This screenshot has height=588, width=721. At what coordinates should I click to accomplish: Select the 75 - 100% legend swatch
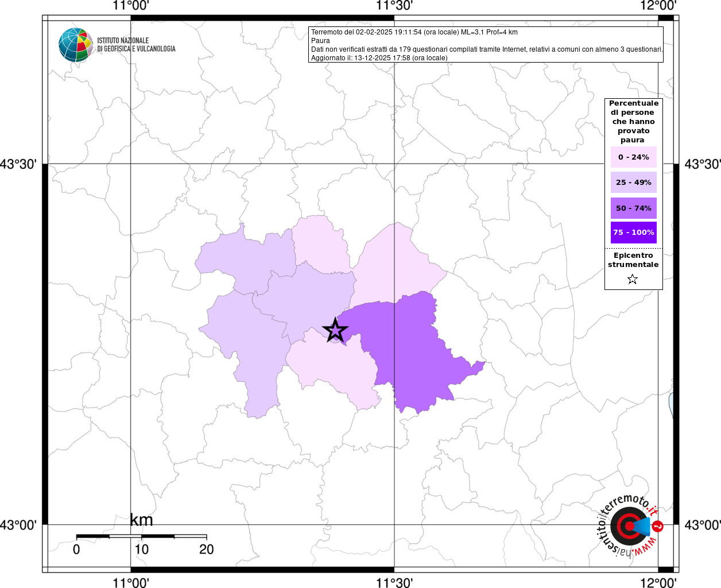[634, 232]
